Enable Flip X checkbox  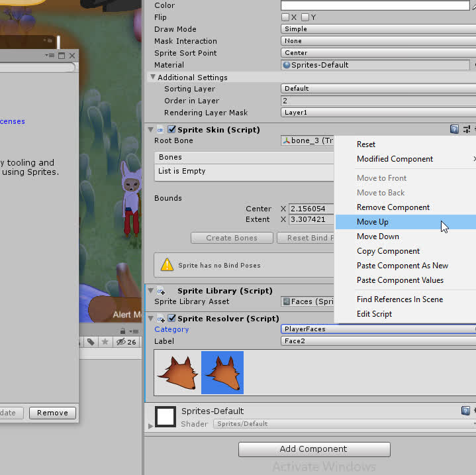pyautogui.click(x=285, y=17)
